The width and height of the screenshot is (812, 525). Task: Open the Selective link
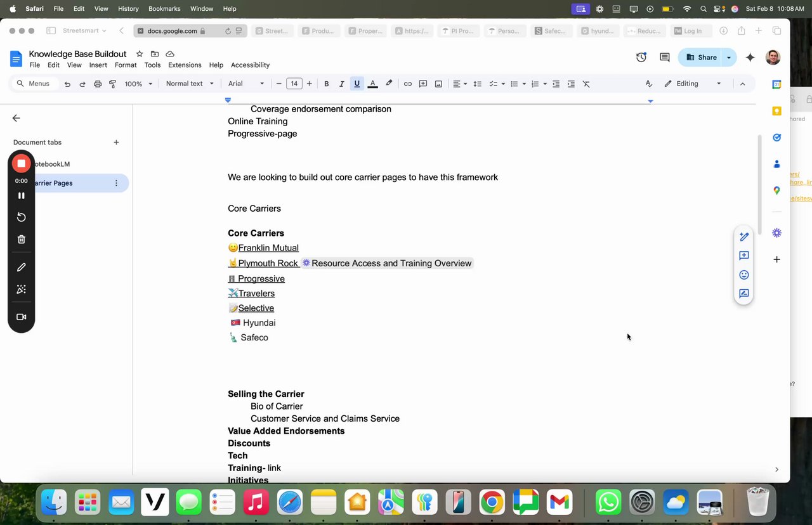tap(256, 308)
